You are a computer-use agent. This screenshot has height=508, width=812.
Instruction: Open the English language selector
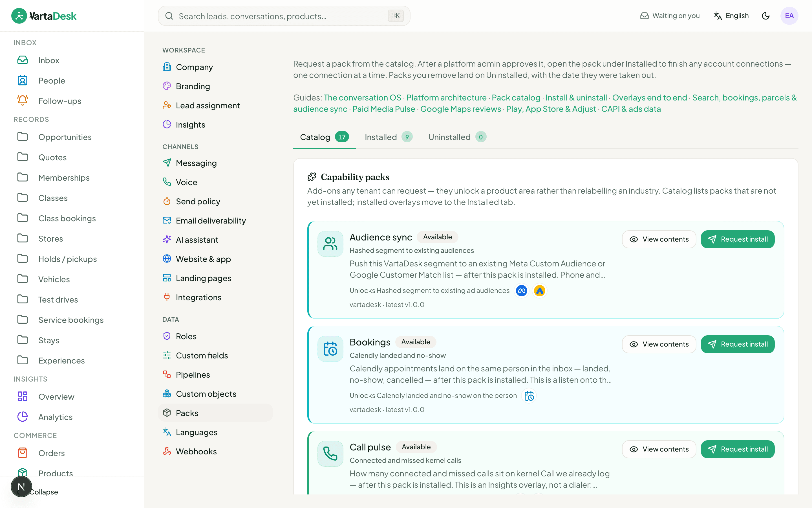731,16
